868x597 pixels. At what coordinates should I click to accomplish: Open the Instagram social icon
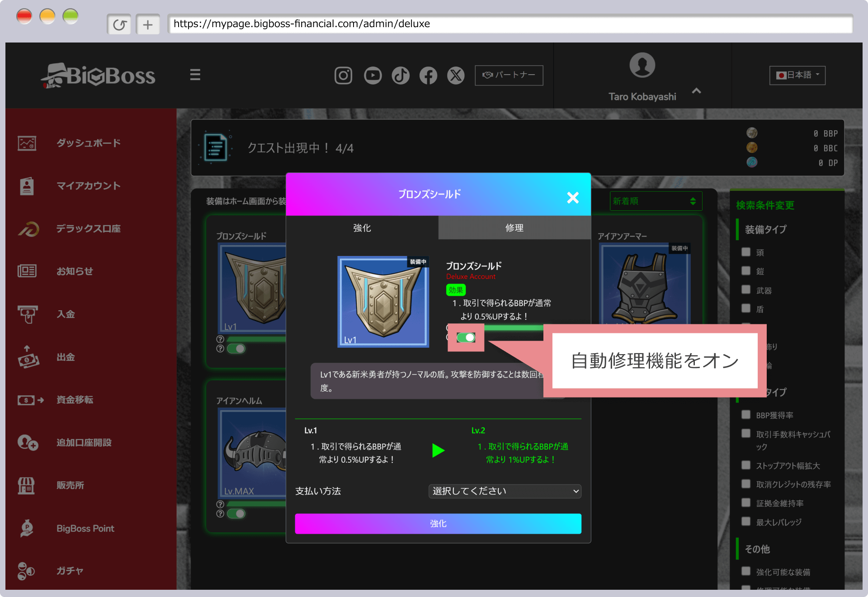pos(343,76)
